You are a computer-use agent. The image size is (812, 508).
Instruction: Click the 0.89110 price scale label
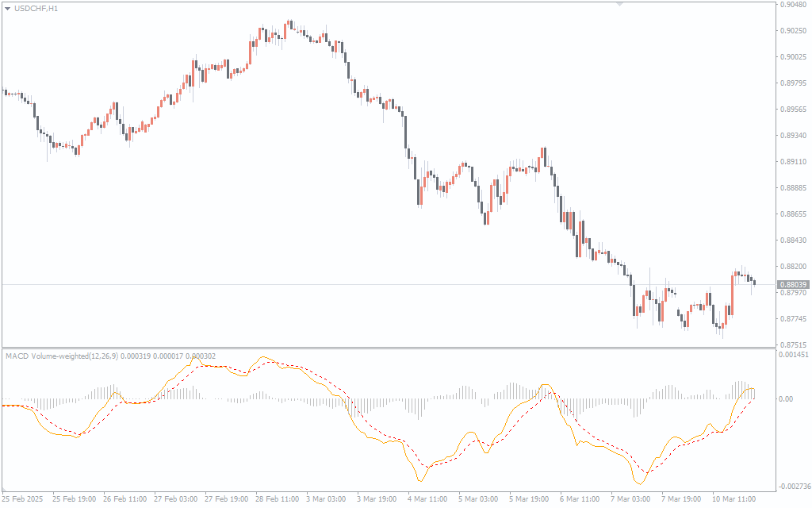793,161
